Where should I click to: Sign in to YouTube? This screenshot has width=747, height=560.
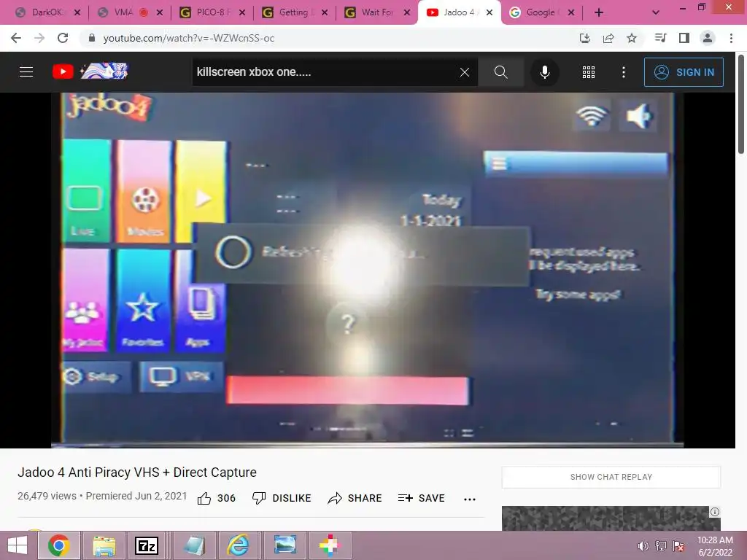pos(684,72)
